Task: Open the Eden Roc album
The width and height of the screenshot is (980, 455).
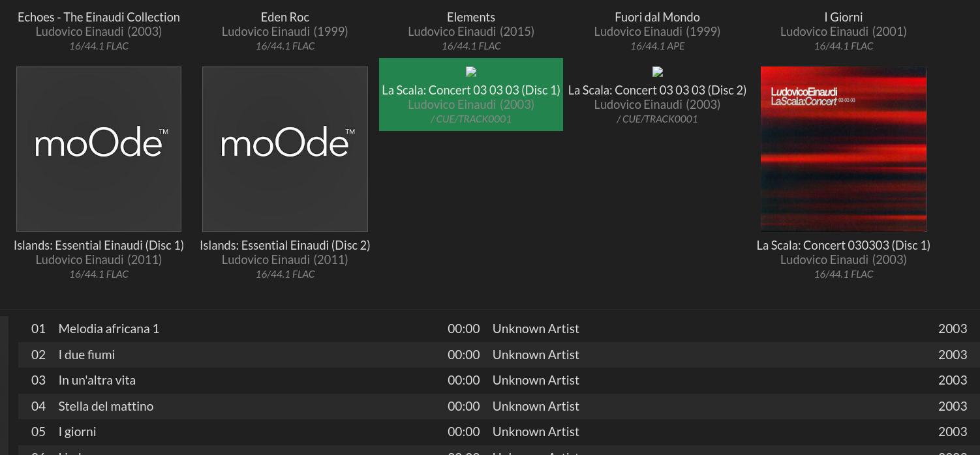Action: coord(285,17)
